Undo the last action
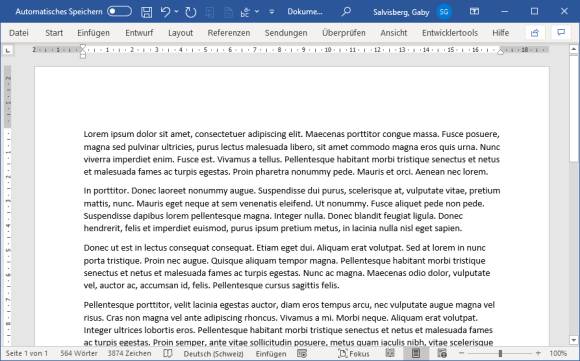The image size is (580, 361). click(x=165, y=12)
